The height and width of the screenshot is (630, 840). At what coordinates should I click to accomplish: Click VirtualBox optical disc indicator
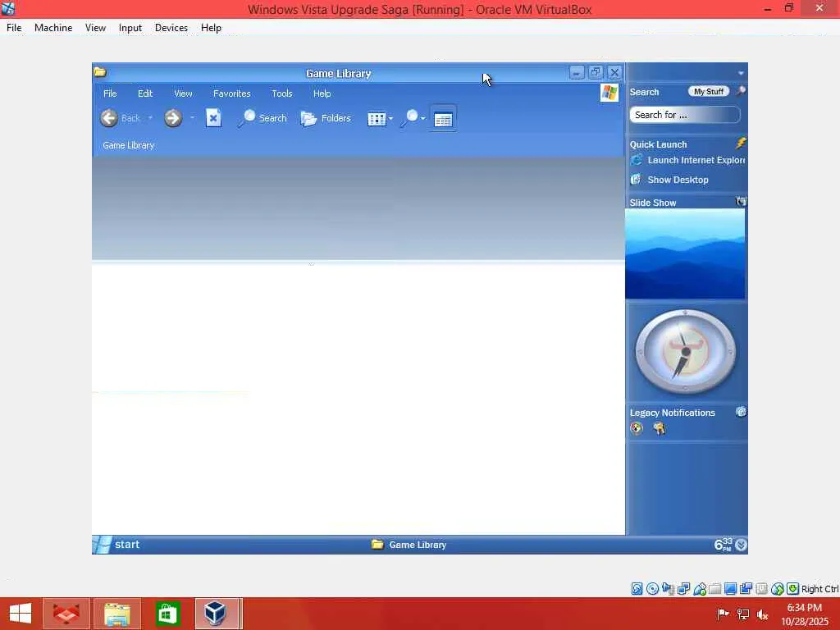[x=652, y=589]
